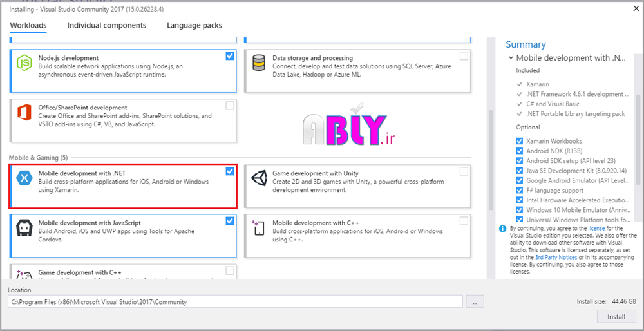Click the Cordova icon for Mobile development with JavaScript
Image resolution: width=644 pixels, height=331 pixels.
24,228
